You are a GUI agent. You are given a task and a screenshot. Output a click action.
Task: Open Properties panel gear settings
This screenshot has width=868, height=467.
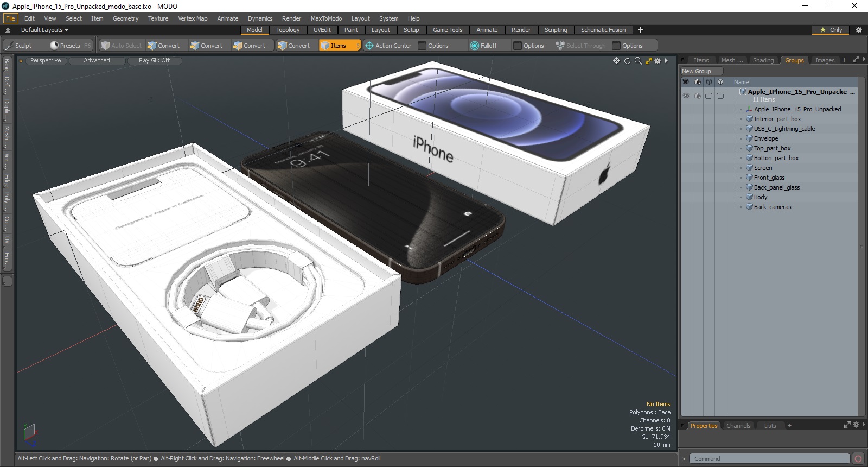coord(856,425)
